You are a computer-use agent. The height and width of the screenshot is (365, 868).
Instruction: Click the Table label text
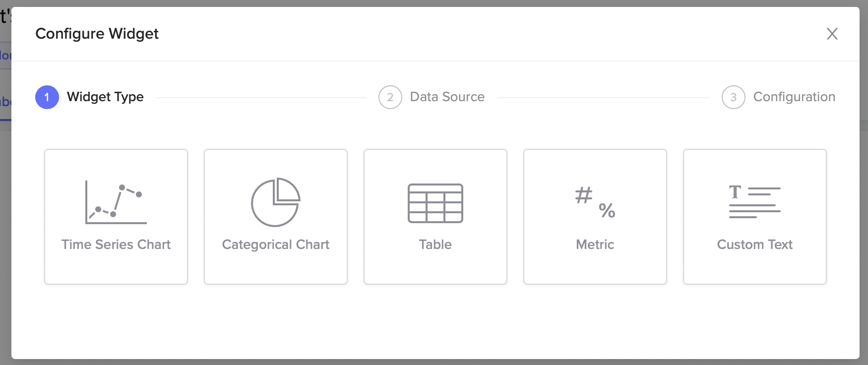[x=435, y=244]
